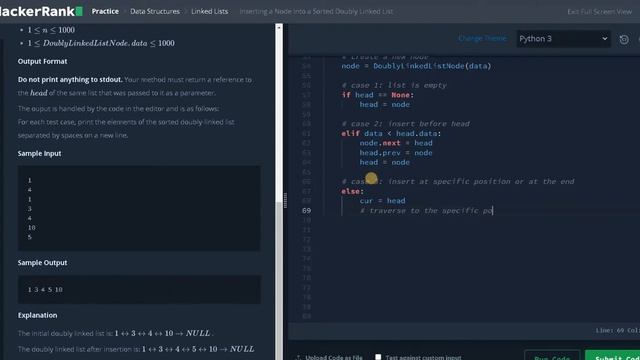Click 'Do not print anything to stdout.' text
The width and height of the screenshot is (640, 360).
70,80
